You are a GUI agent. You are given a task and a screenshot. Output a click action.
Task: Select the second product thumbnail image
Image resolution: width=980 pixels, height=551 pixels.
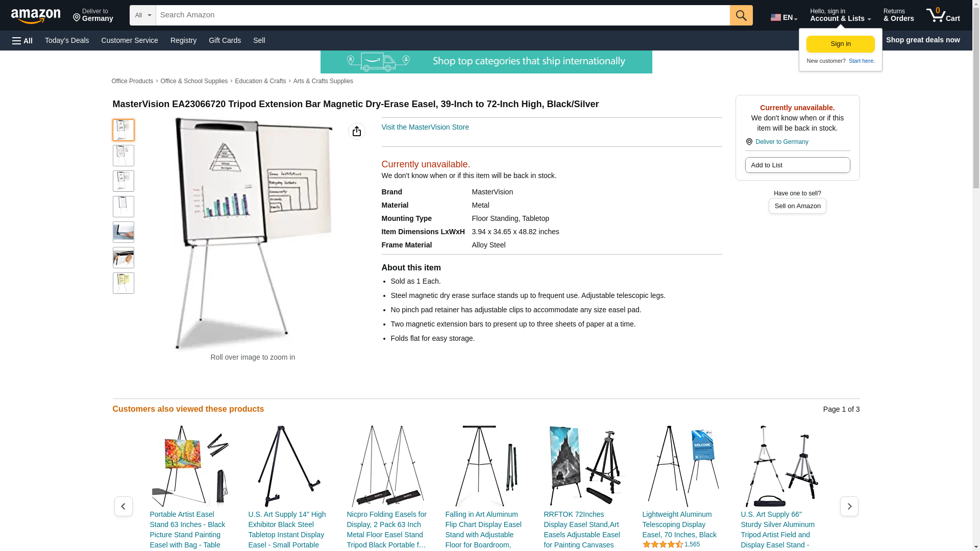[x=124, y=156]
